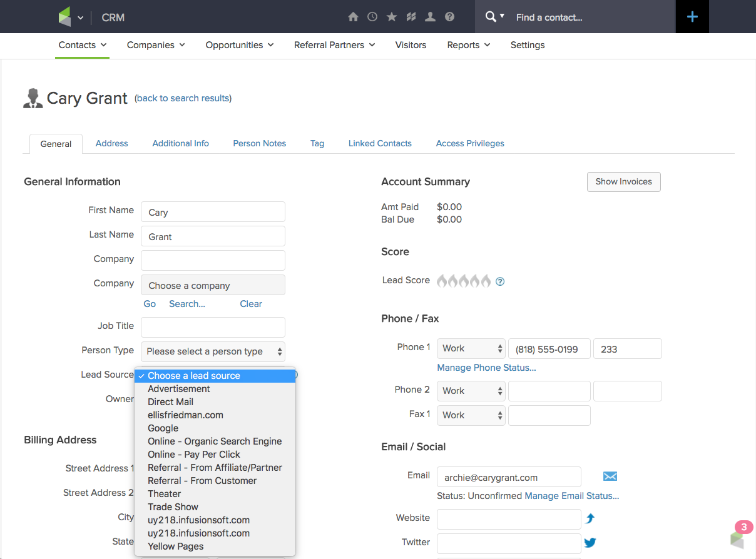Open the home icon in top navigation

[x=353, y=17]
